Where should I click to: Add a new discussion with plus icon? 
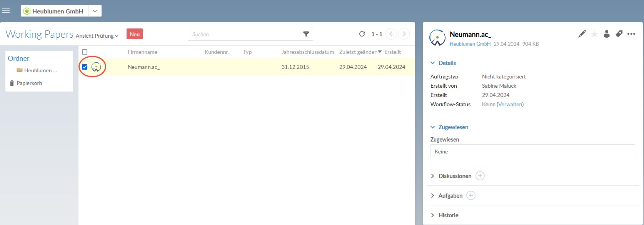pos(480,176)
